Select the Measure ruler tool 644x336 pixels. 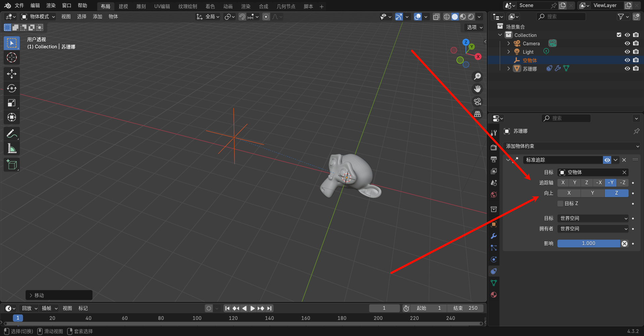[12, 148]
